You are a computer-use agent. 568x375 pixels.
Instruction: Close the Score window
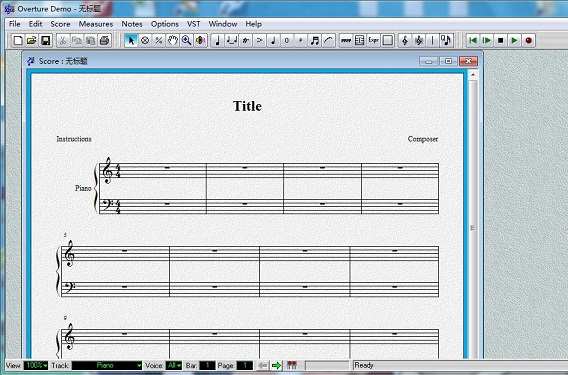pos(468,61)
